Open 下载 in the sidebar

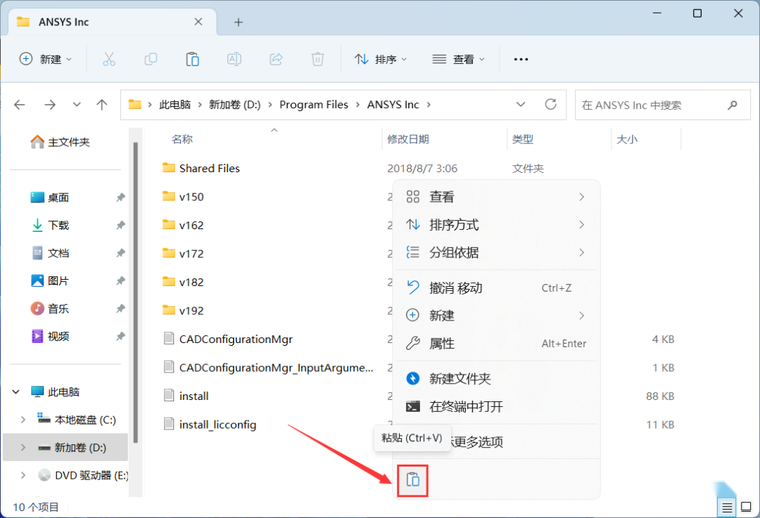(50, 225)
